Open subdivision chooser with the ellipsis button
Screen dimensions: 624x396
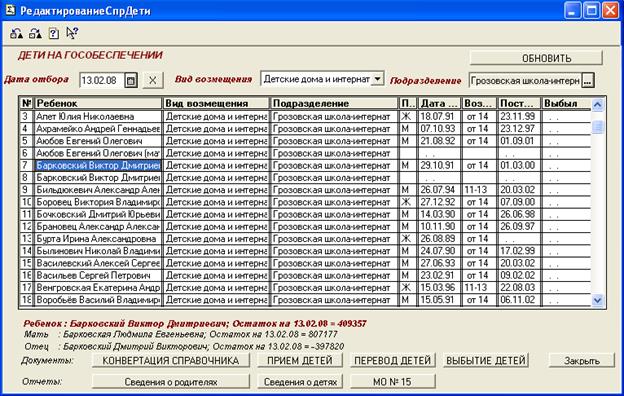click(x=588, y=80)
